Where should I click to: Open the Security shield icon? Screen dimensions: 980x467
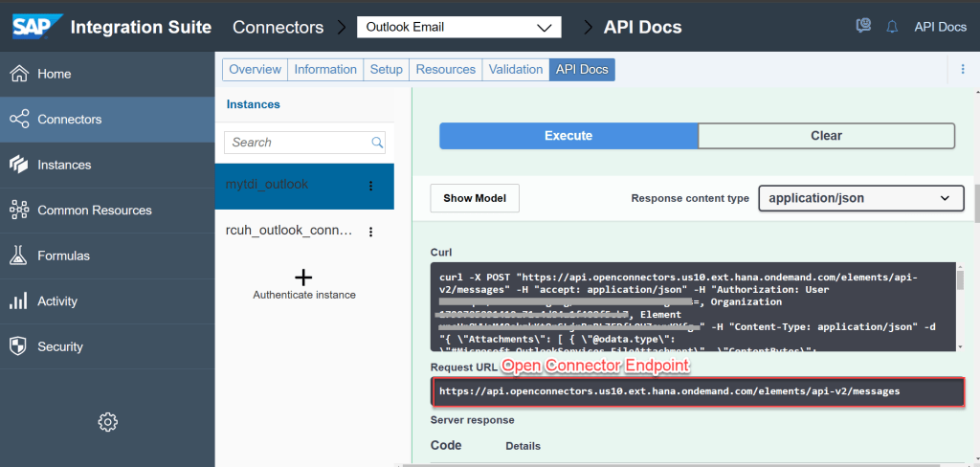(x=18, y=346)
